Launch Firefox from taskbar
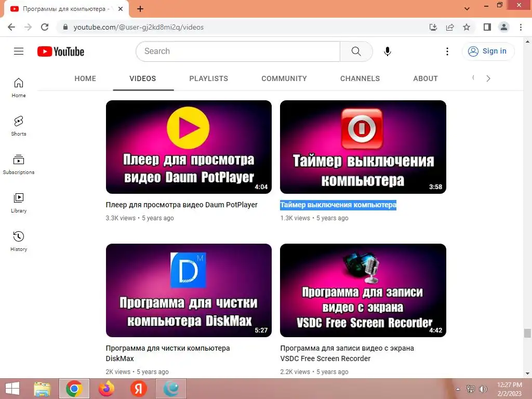The height and width of the screenshot is (399, 532). click(106, 389)
